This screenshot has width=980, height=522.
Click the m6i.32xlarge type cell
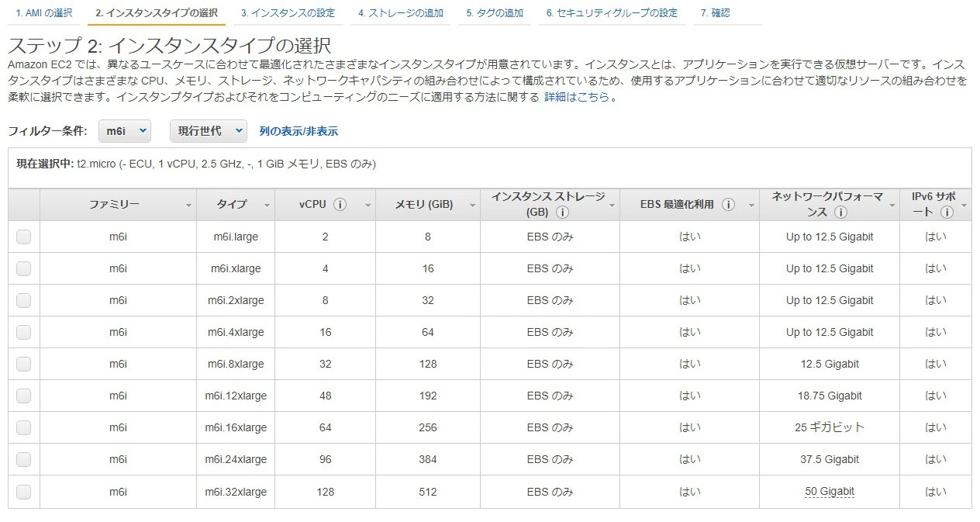(236, 491)
